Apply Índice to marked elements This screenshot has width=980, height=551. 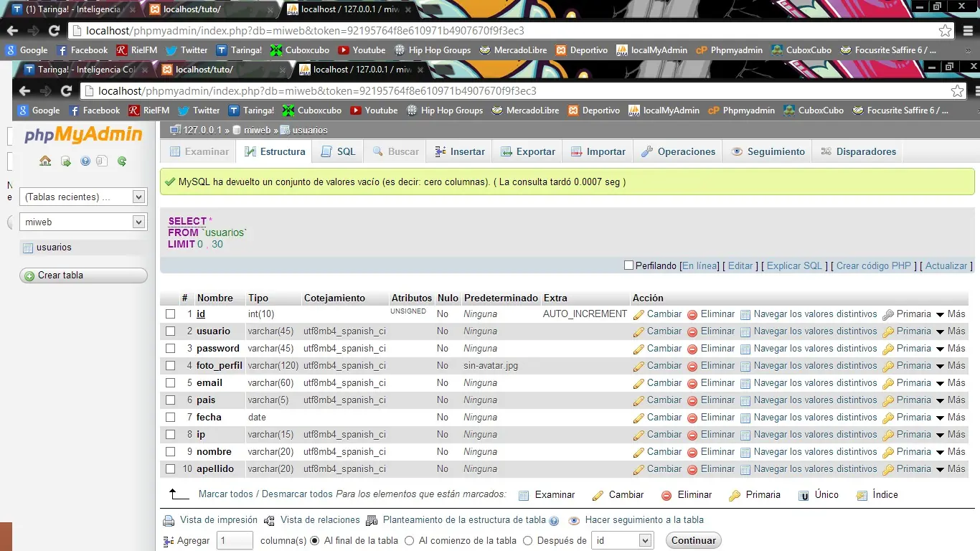coord(862,495)
